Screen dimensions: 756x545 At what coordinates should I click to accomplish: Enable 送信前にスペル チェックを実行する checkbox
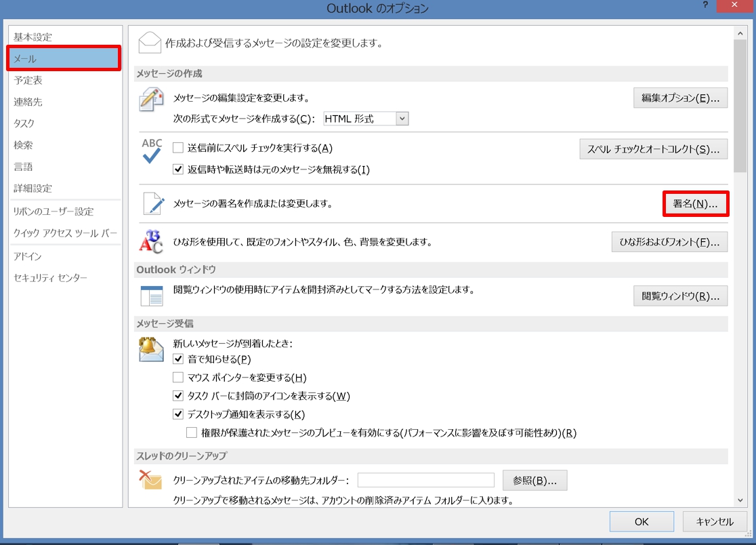tap(178, 148)
